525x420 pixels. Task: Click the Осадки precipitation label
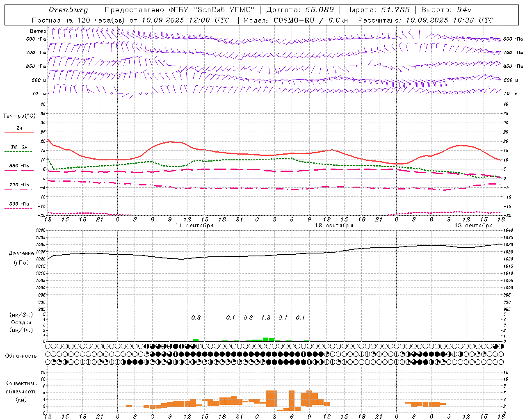21,322
